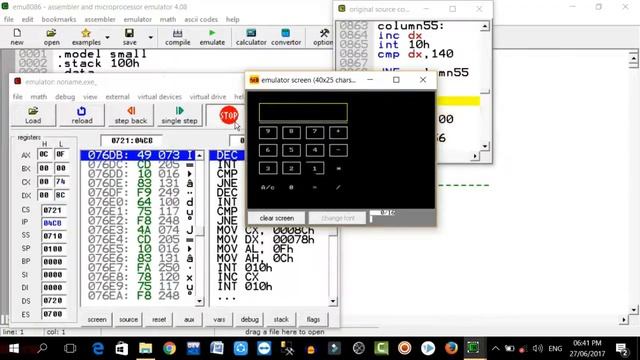Click the AX high byte register field
This screenshot has width=640, height=360.
pos(44,154)
